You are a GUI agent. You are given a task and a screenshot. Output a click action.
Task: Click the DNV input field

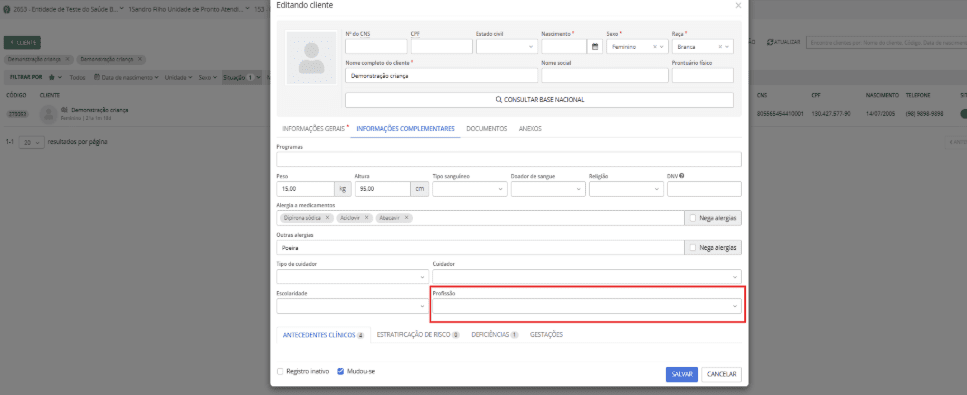(704, 189)
